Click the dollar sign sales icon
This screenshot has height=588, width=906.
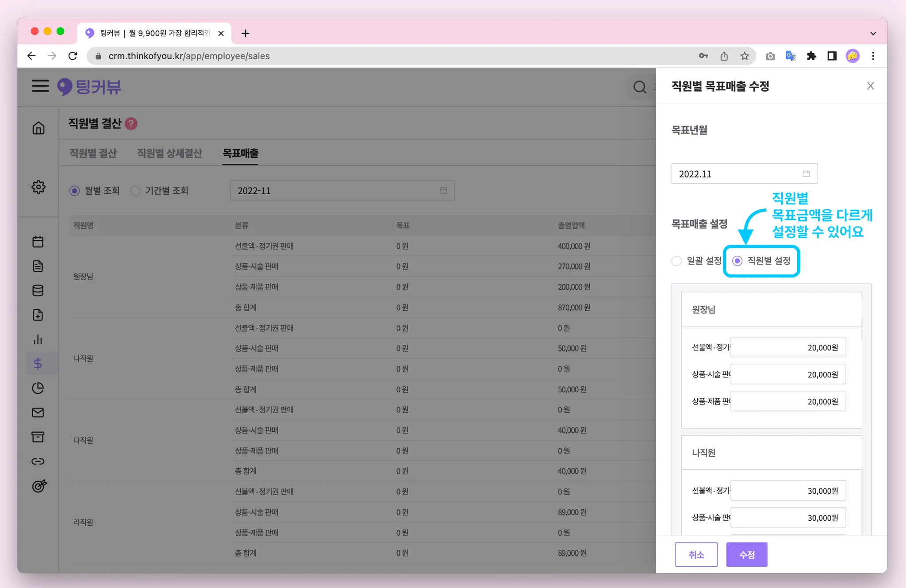(38, 364)
